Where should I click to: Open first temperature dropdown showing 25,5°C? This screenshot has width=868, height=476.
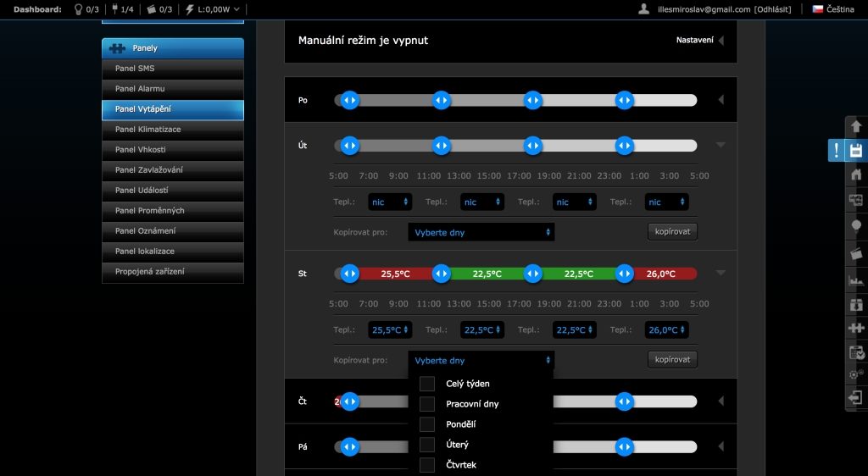pyautogui.click(x=389, y=330)
